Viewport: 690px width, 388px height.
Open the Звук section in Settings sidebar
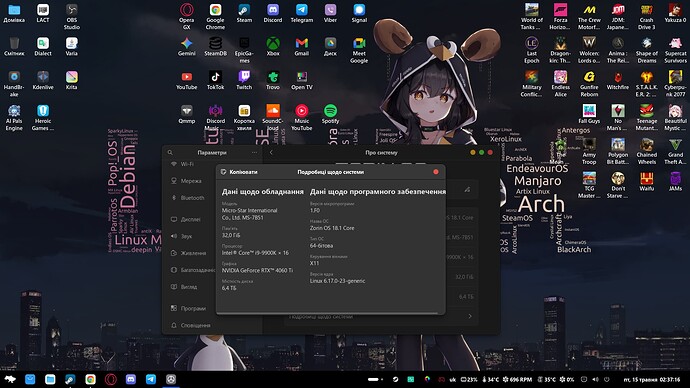pos(182,236)
